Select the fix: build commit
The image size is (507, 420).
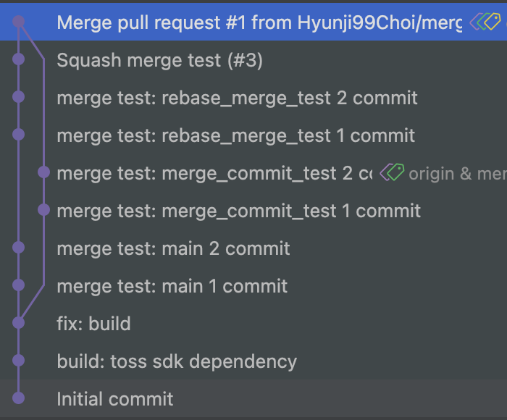pos(93,323)
